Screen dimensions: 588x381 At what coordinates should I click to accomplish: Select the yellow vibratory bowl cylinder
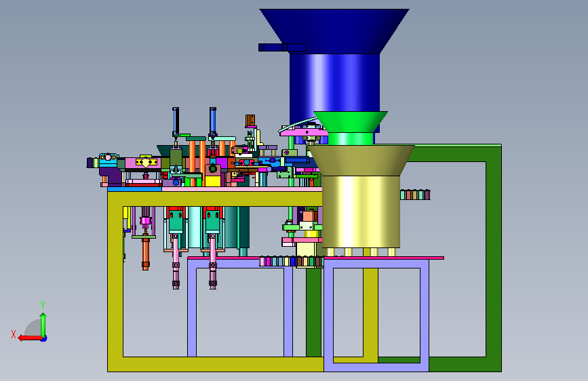click(361, 212)
